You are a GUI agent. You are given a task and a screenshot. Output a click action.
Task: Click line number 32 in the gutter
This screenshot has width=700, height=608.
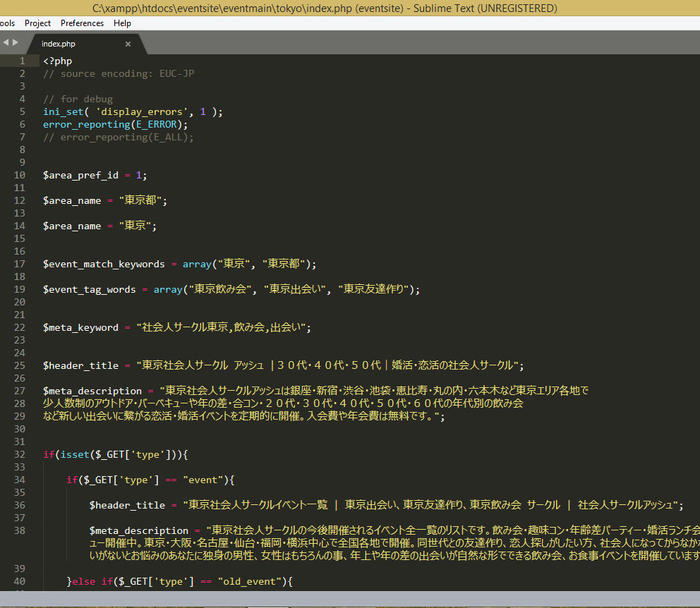point(20,454)
